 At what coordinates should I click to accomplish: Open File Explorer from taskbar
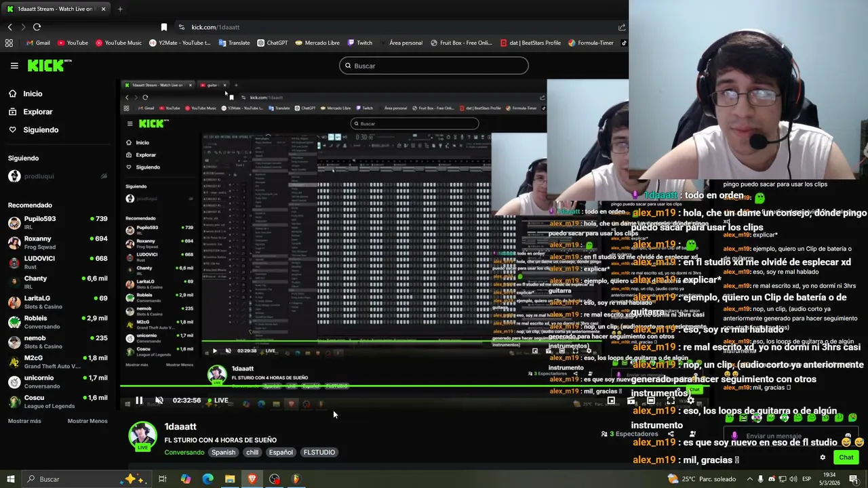click(230, 479)
